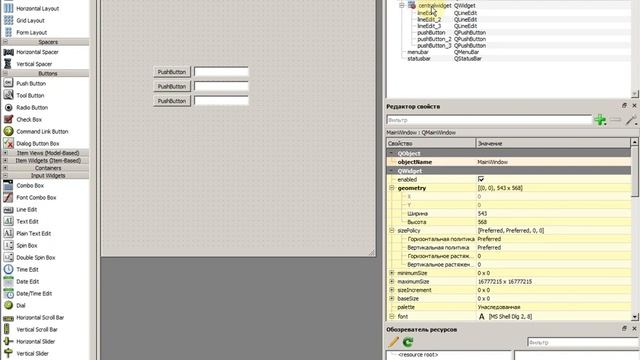Pick the Grid Layout icon

8,20
